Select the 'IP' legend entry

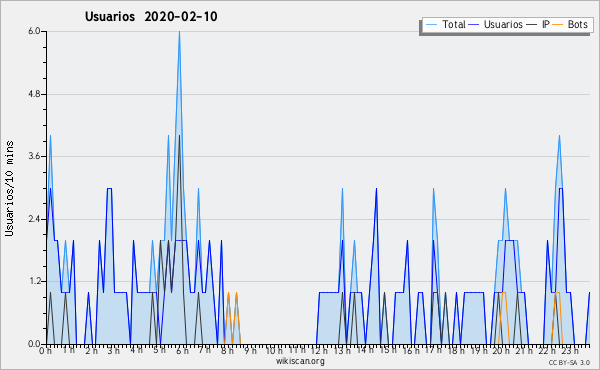point(538,24)
